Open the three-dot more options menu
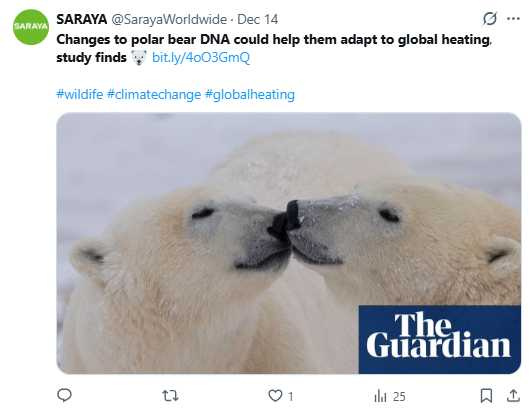Image resolution: width=531 pixels, height=414 pixels. (x=513, y=19)
